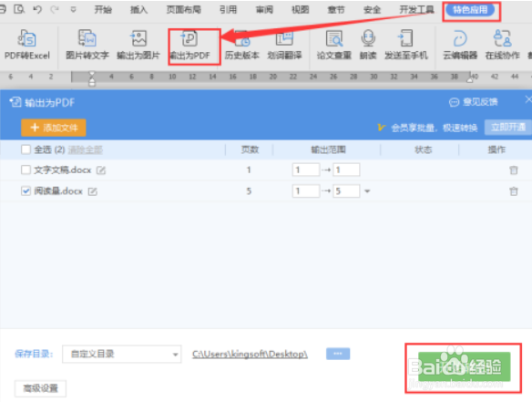Switch to the 开发工具 tab
Screen dimensions: 532x402
point(416,9)
